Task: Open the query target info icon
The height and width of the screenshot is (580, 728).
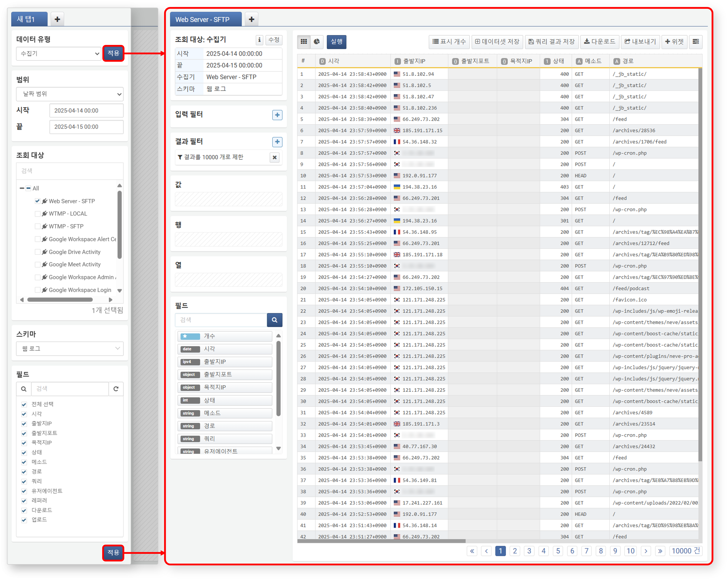Action: point(259,40)
